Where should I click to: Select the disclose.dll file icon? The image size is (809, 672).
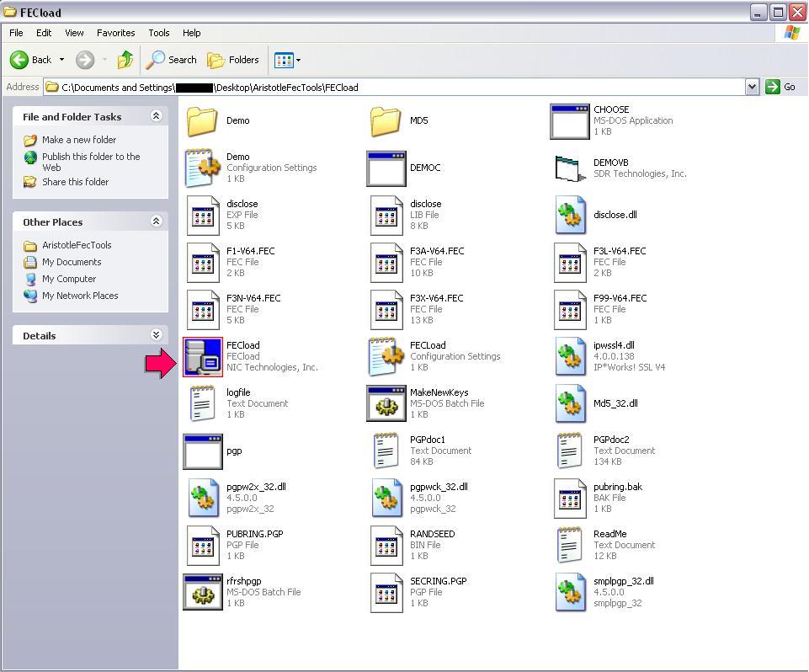click(x=570, y=216)
